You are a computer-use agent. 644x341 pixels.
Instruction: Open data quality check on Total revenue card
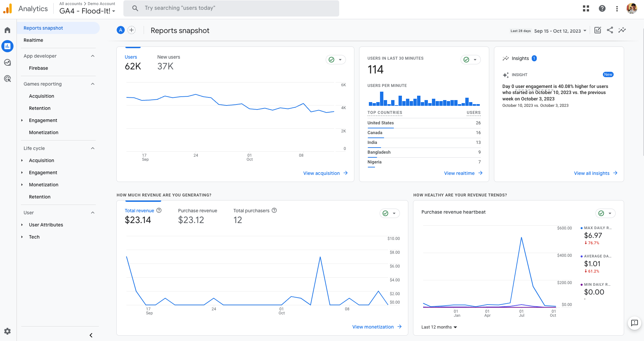pyautogui.click(x=389, y=213)
